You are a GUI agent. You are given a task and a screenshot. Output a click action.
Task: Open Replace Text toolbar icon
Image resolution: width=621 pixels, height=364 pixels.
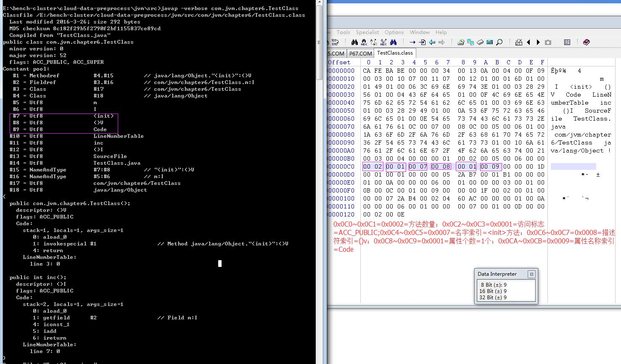coord(374,42)
